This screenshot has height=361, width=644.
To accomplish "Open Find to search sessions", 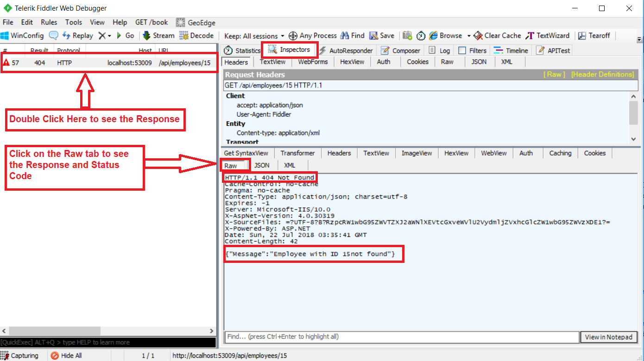I will [351, 35].
